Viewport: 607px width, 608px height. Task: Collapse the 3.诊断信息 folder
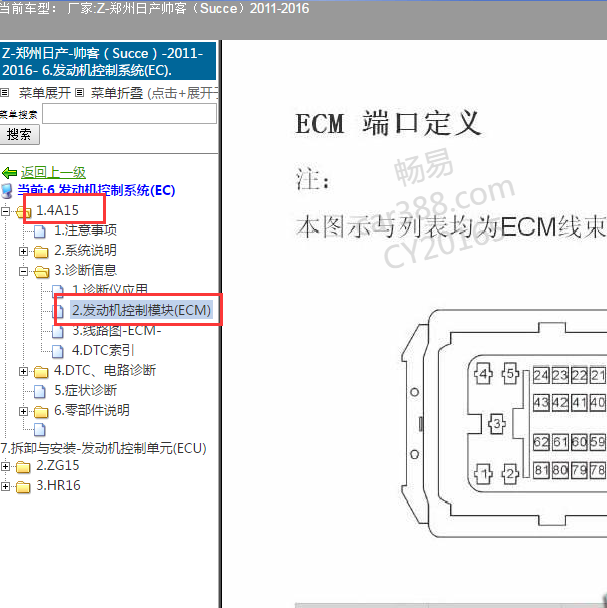click(23, 271)
